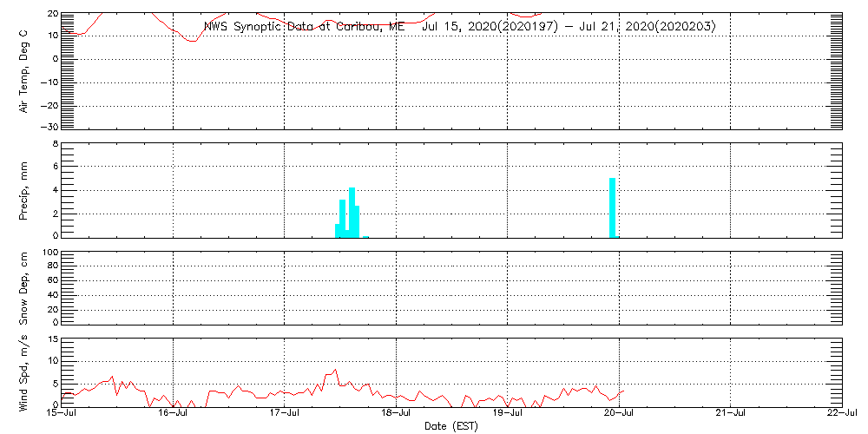
Task: Pick the 18-Jul date tick label
Action: tap(397, 413)
